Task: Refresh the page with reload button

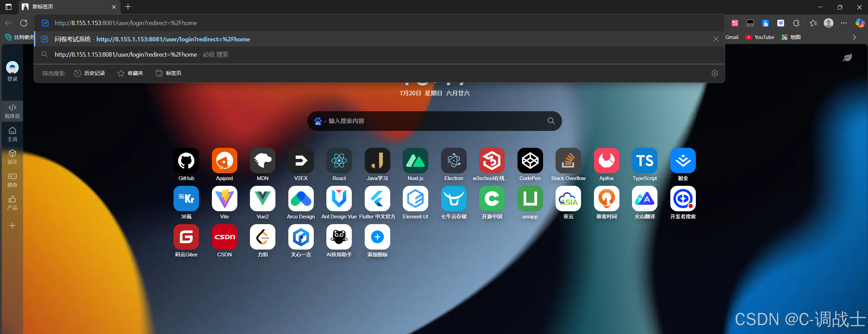Action: (24, 23)
